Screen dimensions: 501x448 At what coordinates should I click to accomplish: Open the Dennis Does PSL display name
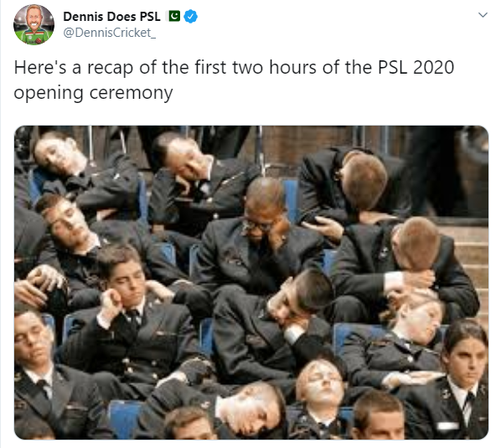tap(111, 16)
